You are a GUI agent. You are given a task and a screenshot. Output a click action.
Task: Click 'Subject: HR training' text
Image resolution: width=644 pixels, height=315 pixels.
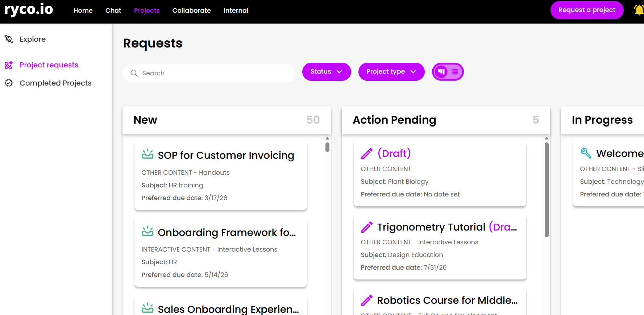172,185
